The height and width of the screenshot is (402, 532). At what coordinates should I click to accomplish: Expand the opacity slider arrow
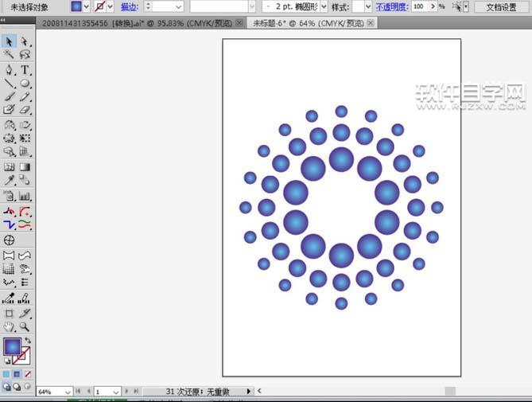433,6
